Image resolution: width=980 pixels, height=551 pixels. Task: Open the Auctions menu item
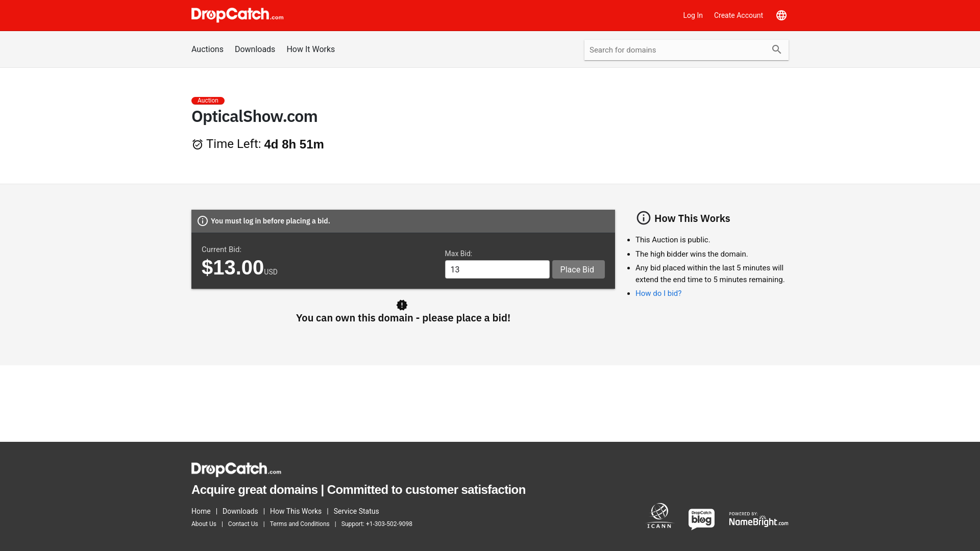coord(207,49)
